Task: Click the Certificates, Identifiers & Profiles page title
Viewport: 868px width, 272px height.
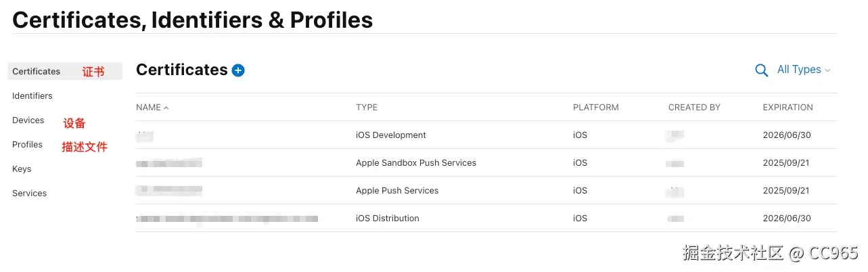Action: 193,20
